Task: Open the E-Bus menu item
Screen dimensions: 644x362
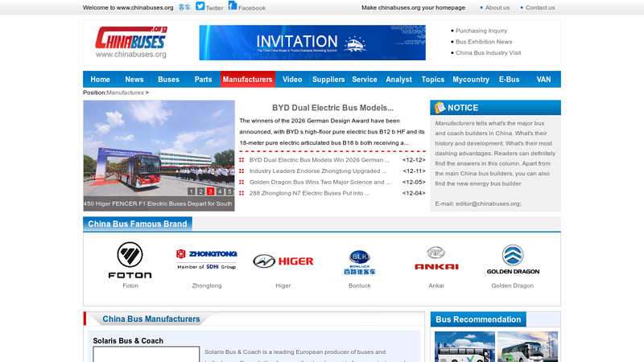Action: [510, 79]
